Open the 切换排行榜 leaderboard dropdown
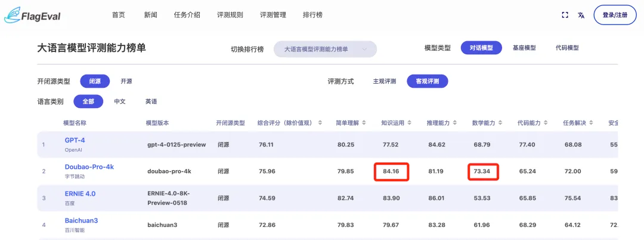644x240 pixels. [x=325, y=49]
